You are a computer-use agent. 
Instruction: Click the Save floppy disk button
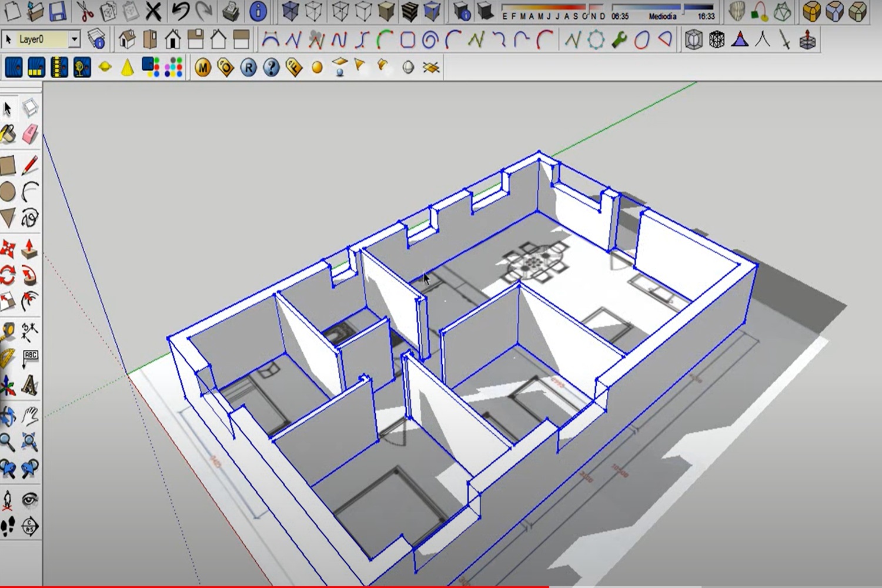57,11
